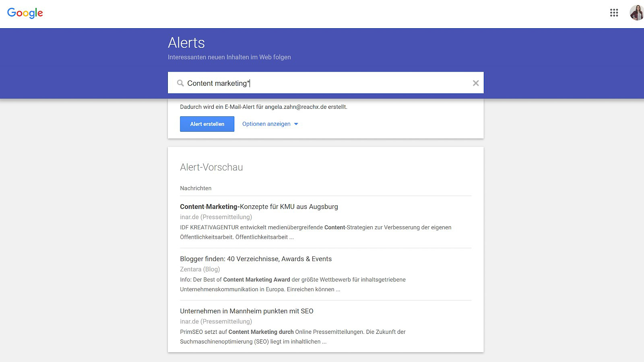Click the Zentara (Blog) source label
The height and width of the screenshot is (362, 644).
point(200,269)
